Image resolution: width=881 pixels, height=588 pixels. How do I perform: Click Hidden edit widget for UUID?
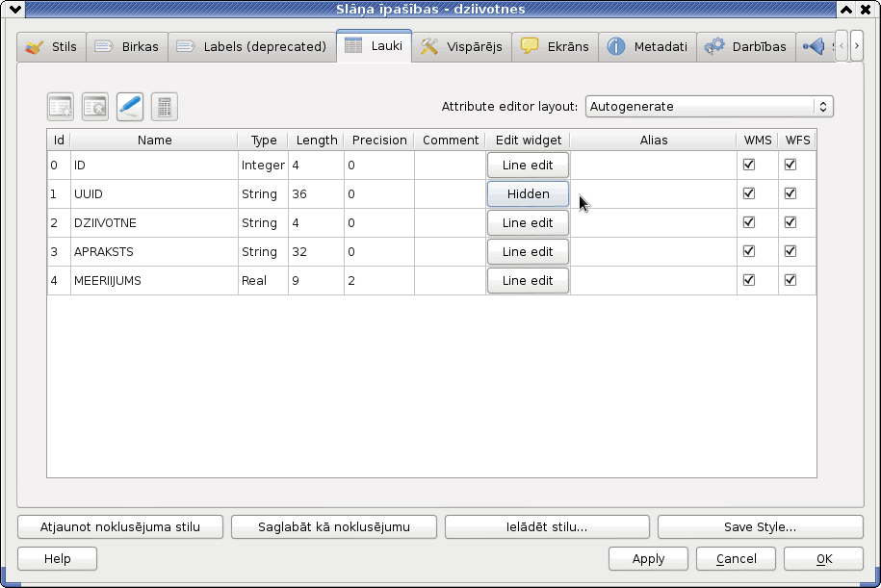coord(528,193)
